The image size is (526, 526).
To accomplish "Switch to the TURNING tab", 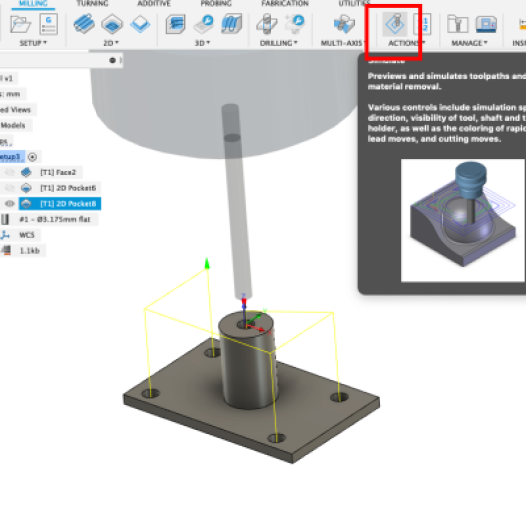I will pyautogui.click(x=93, y=4).
